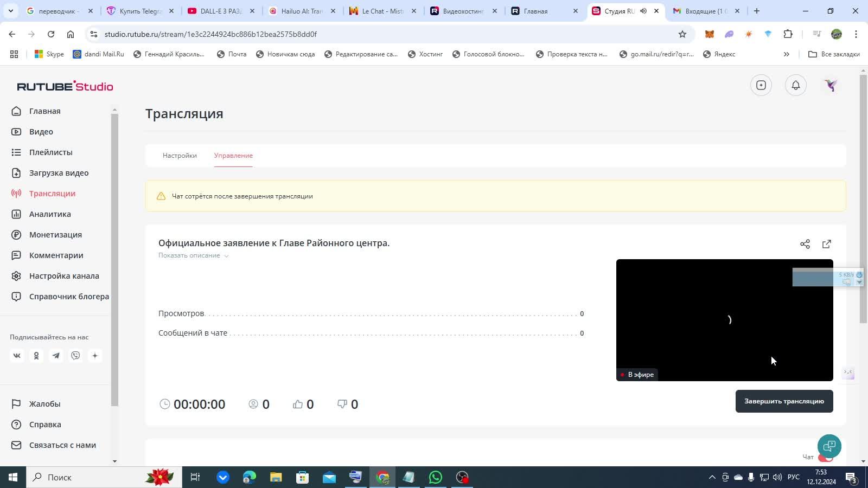This screenshot has width=868, height=488.
Task: Select the Управление tab
Action: point(233,156)
